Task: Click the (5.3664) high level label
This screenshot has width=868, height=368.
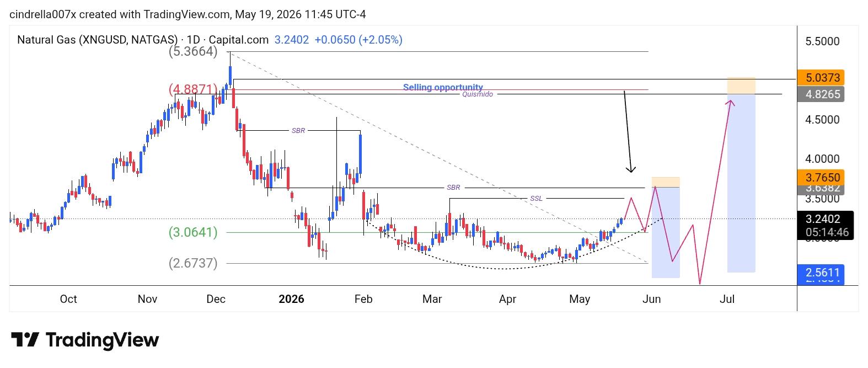Action: [194, 52]
